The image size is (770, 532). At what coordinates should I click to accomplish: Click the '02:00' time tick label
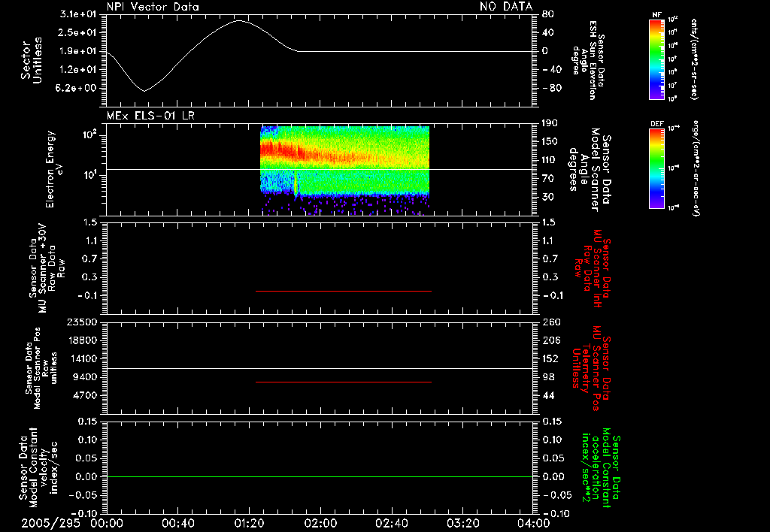320,523
